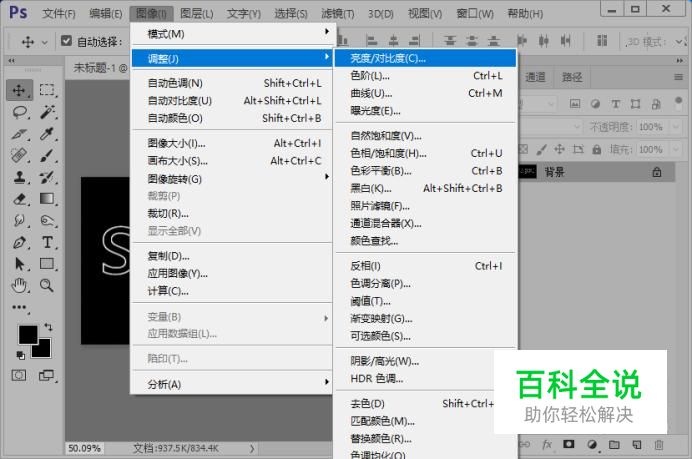Click the Add Layer Mask button
Image resolution: width=692 pixels, height=459 pixels.
point(568,444)
